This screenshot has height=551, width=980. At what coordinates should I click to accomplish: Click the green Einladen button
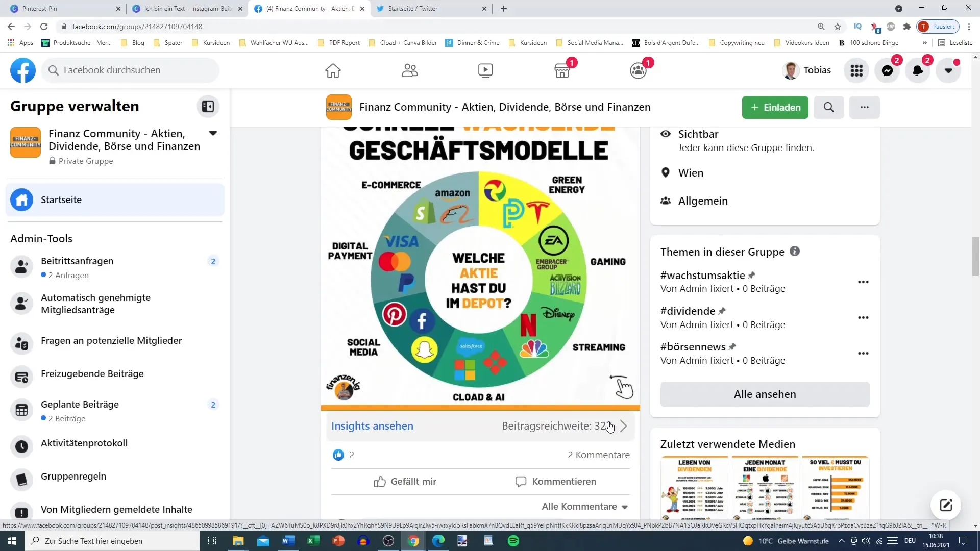pyautogui.click(x=775, y=107)
